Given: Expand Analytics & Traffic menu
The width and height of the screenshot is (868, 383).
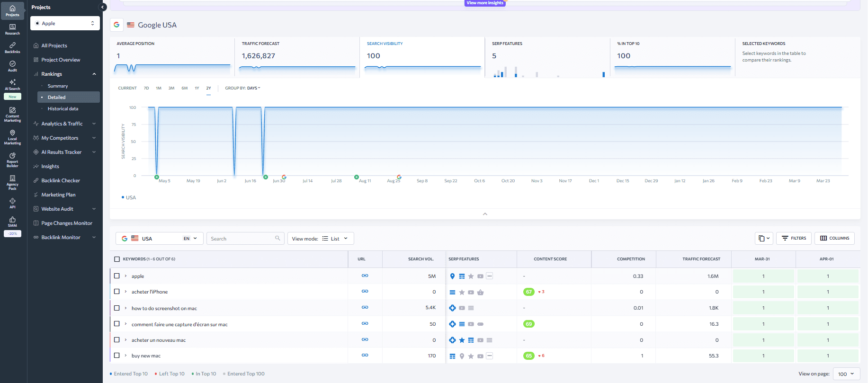Looking at the screenshot, I should tap(94, 124).
